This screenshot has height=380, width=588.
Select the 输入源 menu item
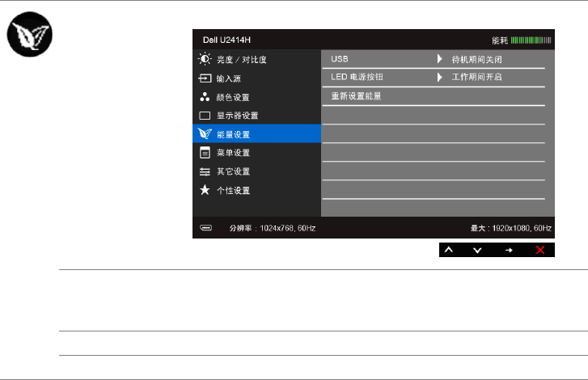pyautogui.click(x=257, y=78)
